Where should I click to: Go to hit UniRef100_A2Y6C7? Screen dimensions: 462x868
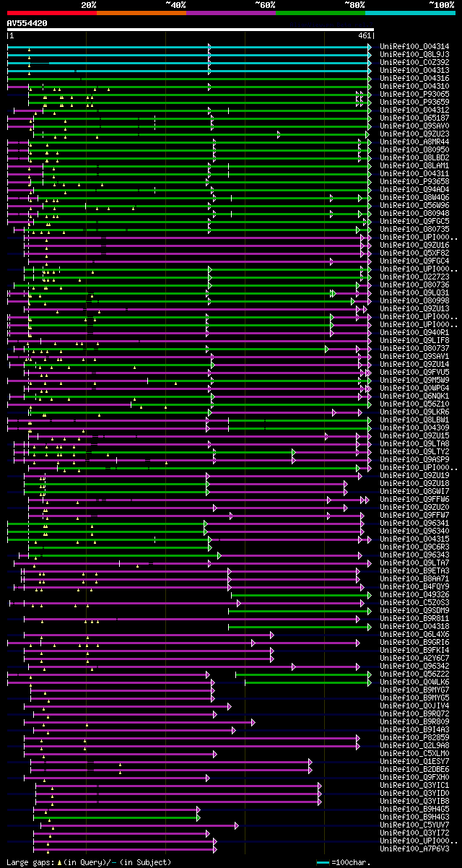point(414,658)
